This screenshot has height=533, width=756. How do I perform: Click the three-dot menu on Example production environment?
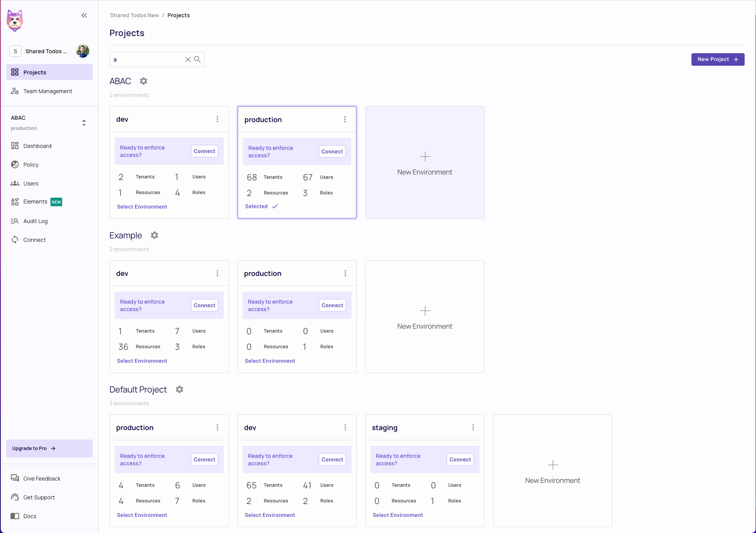coord(345,274)
